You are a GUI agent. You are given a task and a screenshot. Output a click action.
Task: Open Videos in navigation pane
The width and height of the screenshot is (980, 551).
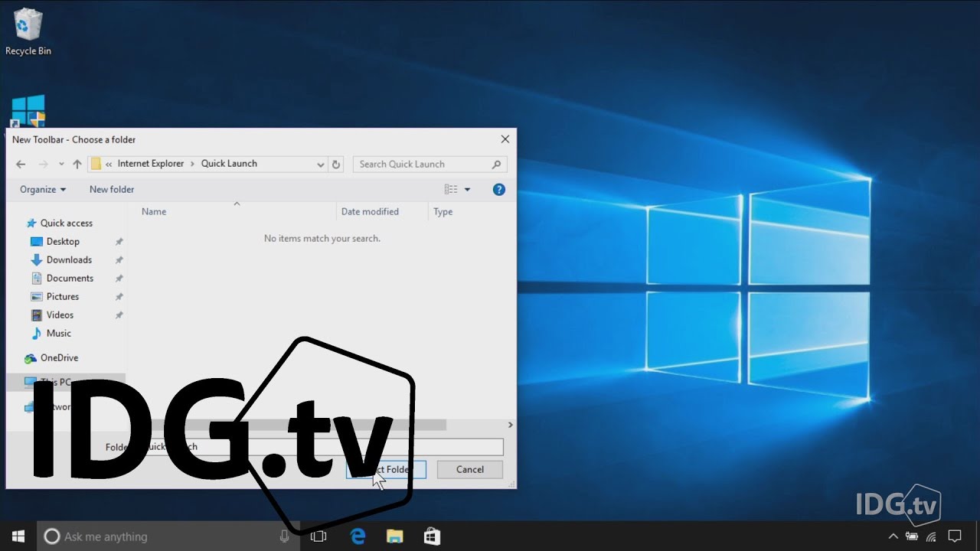coord(60,315)
